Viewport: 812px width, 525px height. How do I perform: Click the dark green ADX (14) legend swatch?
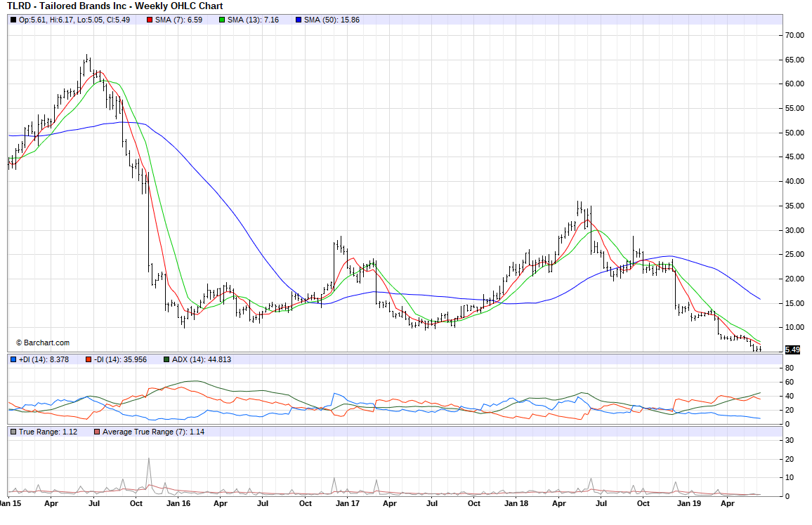pos(166,359)
